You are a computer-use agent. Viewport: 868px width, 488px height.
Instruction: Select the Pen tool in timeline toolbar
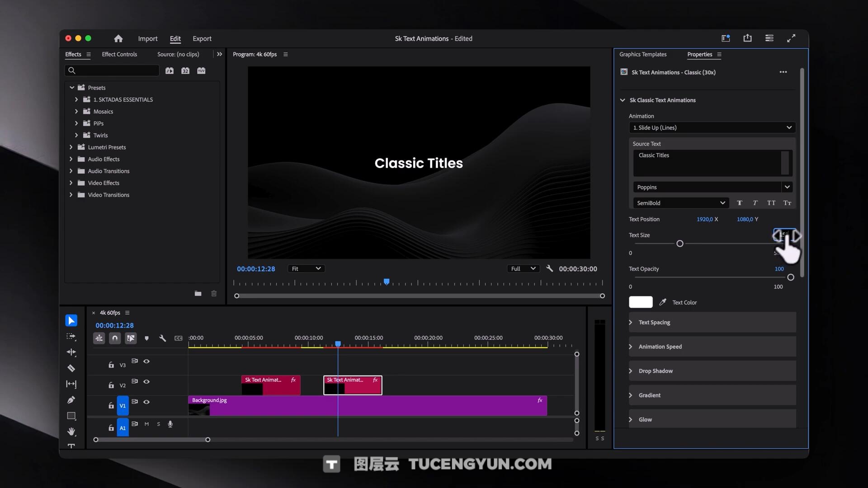71,400
